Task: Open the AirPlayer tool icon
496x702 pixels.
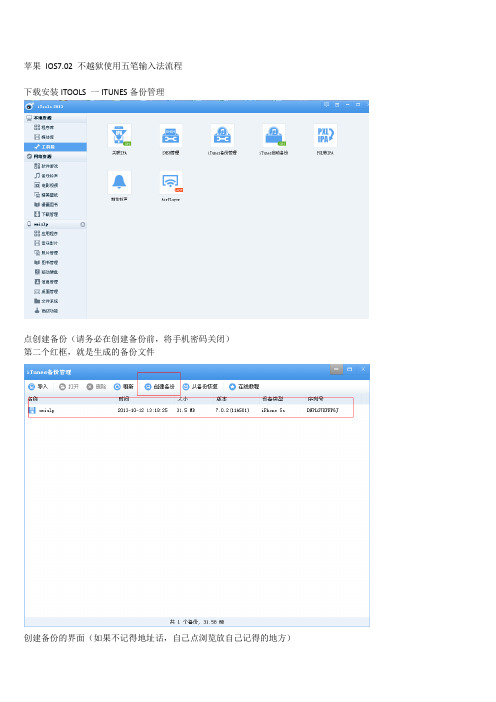Action: 171,182
